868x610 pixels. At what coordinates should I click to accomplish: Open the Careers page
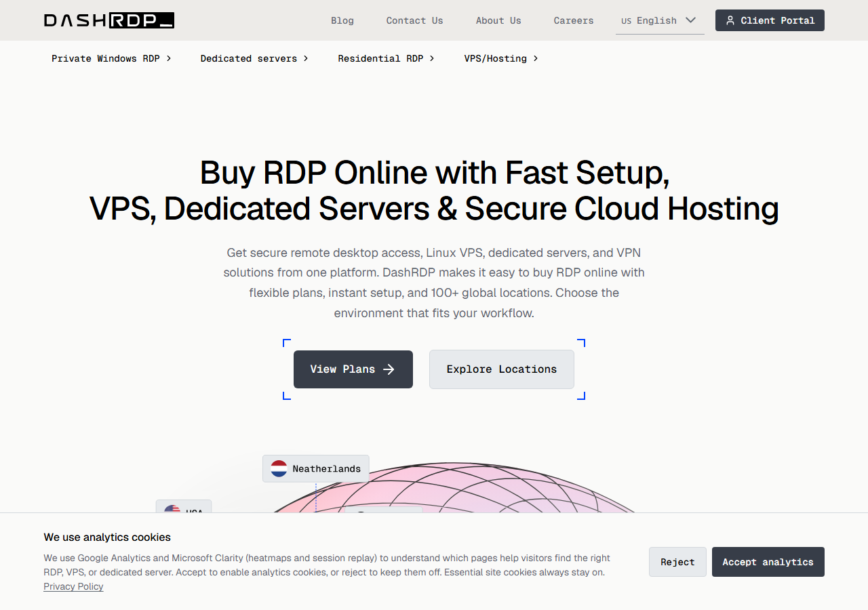[x=574, y=20]
